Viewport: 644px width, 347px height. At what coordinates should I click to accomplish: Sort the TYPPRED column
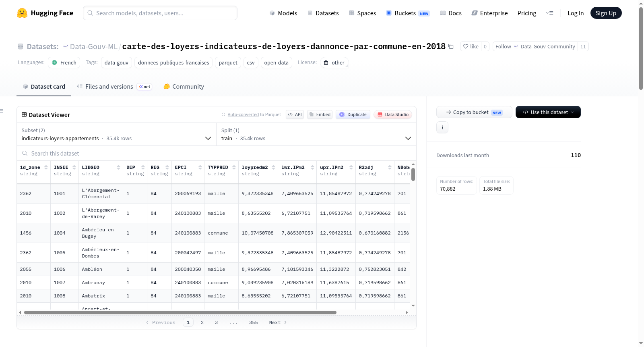(x=234, y=167)
